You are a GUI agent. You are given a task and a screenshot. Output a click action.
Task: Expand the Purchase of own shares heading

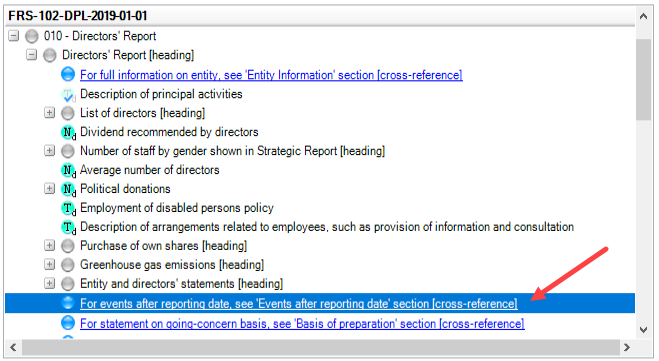coord(50,245)
